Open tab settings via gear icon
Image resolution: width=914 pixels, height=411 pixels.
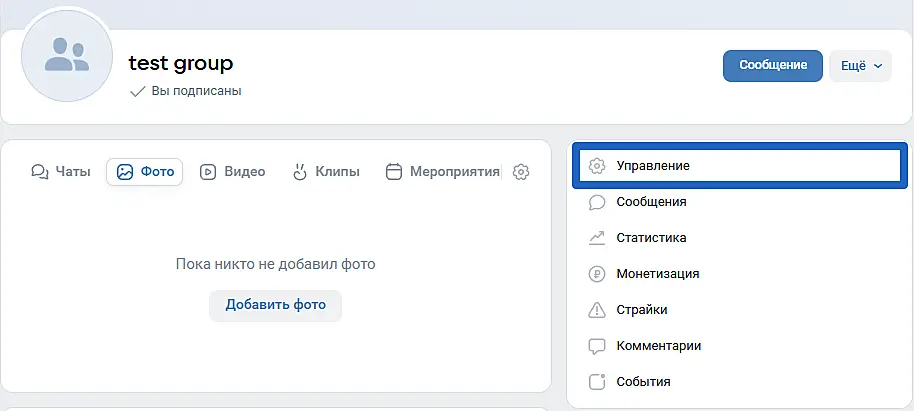coord(521,172)
